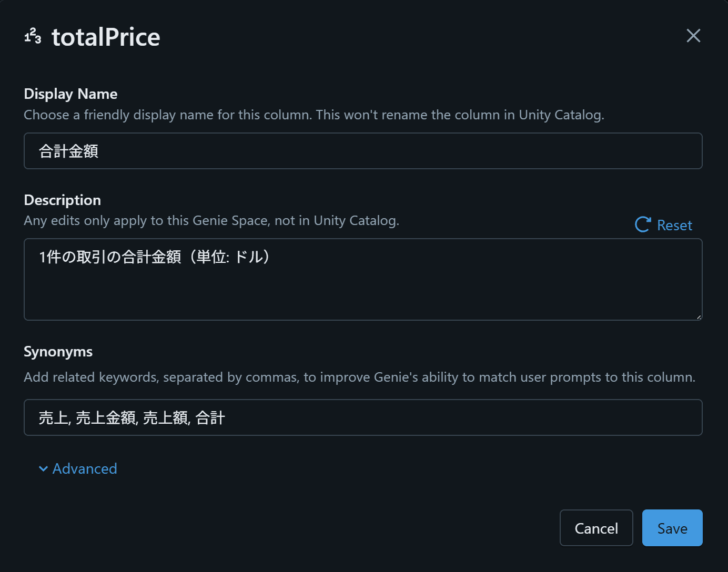Save the column settings
The width and height of the screenshot is (728, 572).
tap(672, 528)
